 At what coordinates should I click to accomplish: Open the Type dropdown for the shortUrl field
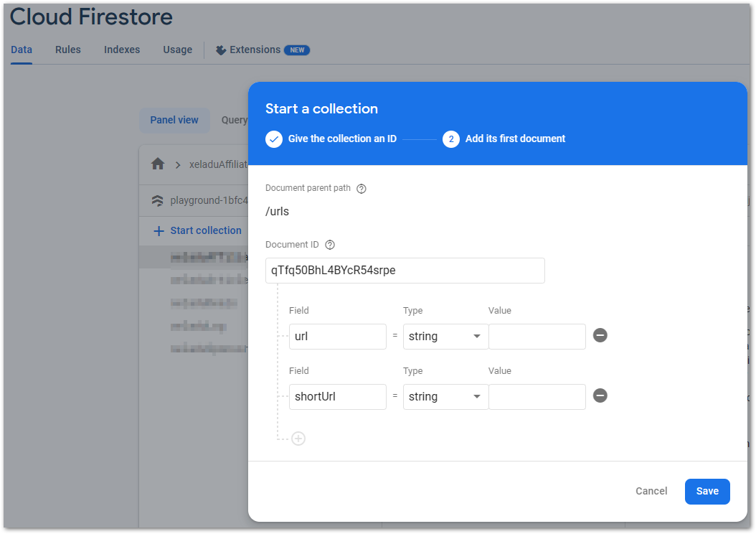(445, 396)
